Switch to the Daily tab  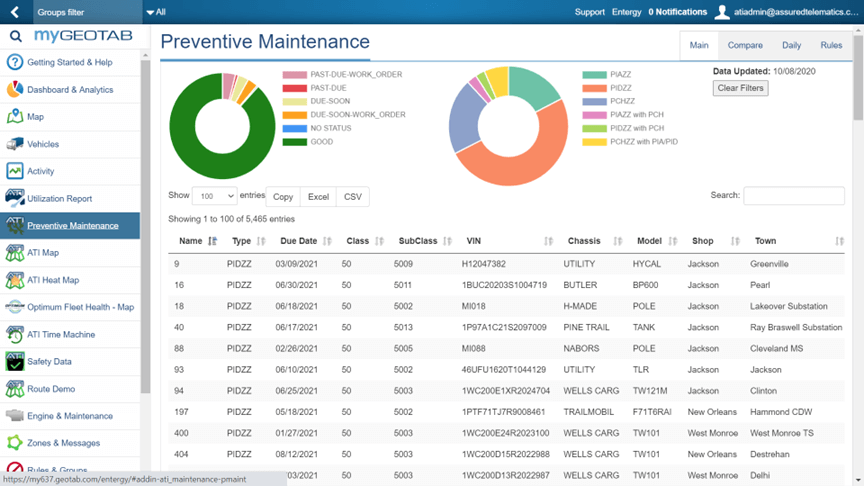pyautogui.click(x=791, y=45)
